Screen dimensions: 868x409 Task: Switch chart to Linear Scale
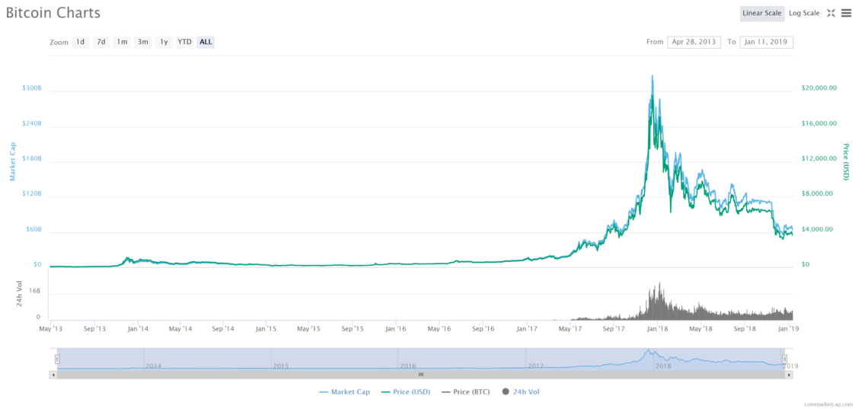tap(762, 13)
